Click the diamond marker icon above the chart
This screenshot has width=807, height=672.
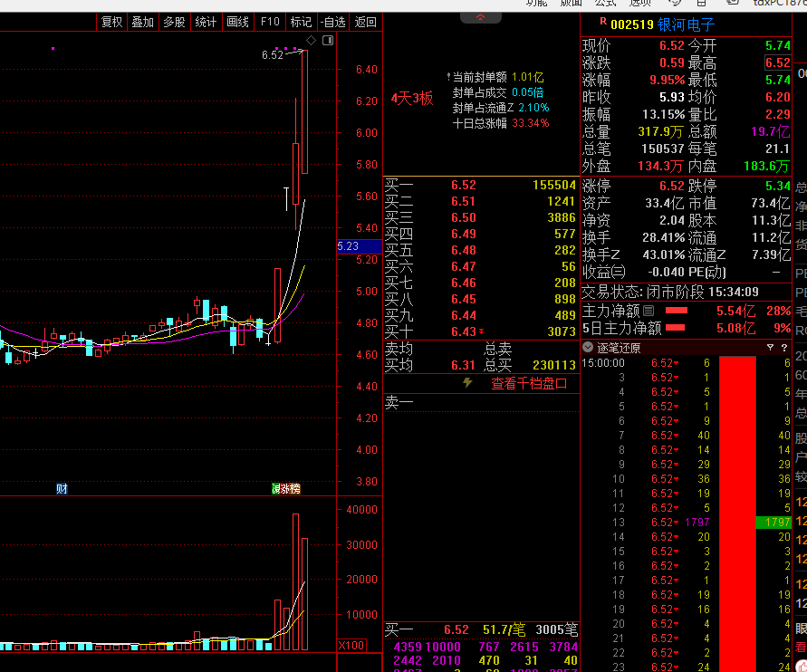312,41
